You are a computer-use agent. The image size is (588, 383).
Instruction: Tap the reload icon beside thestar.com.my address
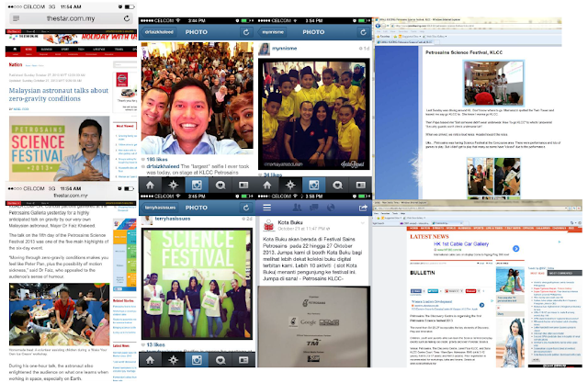(127, 18)
